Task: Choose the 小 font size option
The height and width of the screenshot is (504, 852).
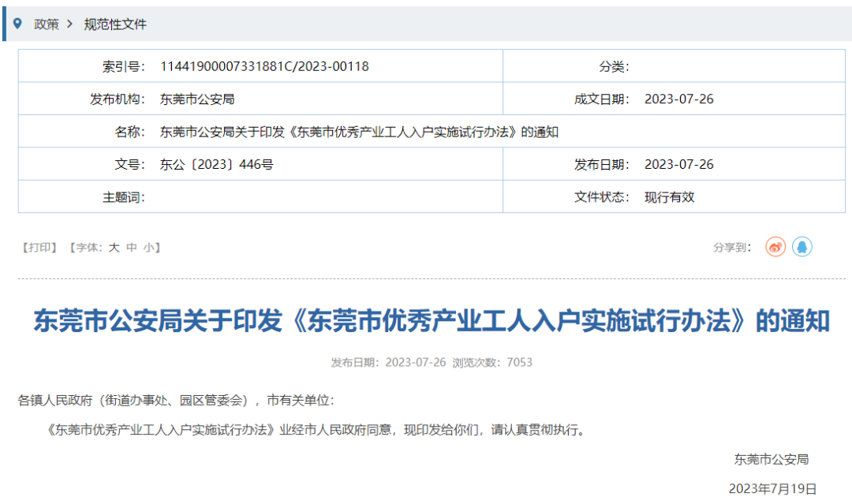Action: click(148, 248)
